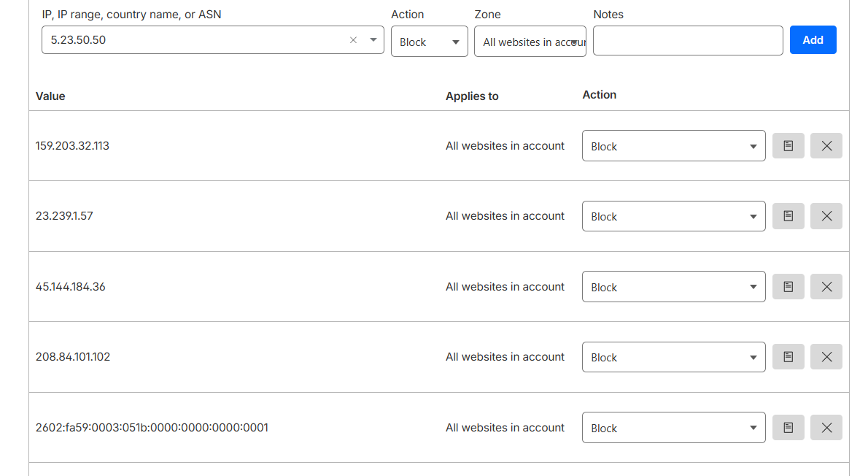Open notes for the 2602:fa59 IPv6 rule
This screenshot has height=476, width=868.
(788, 428)
